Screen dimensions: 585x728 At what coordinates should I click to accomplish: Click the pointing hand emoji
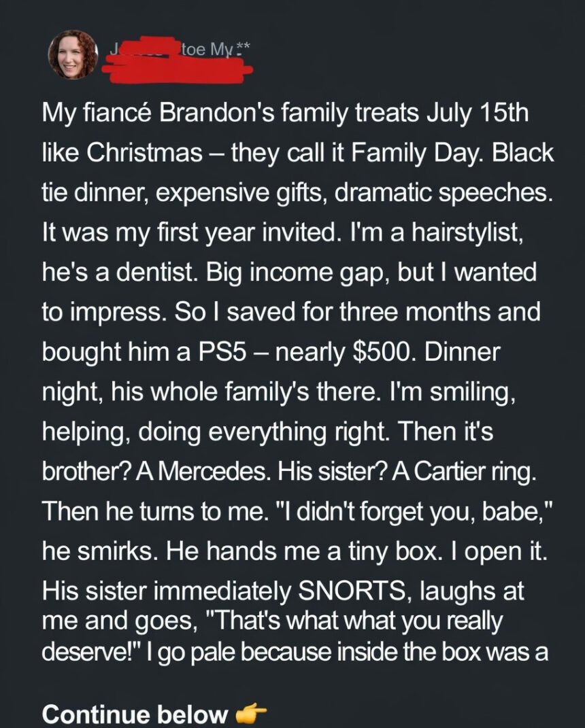point(250,714)
